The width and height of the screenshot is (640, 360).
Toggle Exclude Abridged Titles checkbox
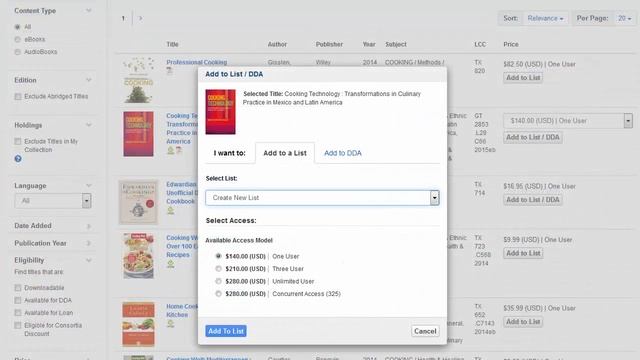[x=18, y=97]
